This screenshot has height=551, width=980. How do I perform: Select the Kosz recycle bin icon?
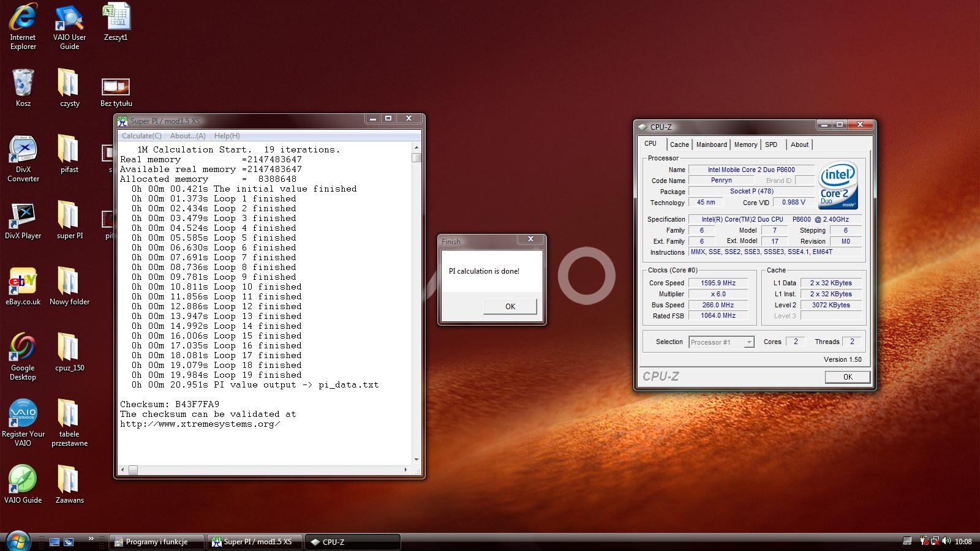(23, 88)
